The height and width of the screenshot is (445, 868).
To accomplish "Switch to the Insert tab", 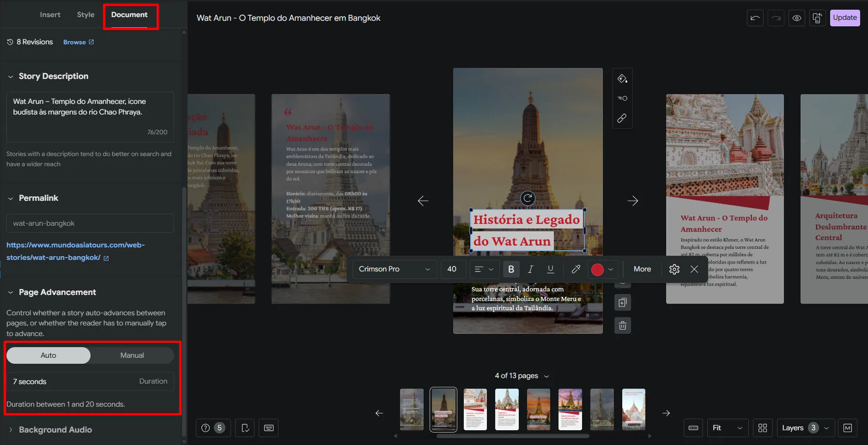I will click(x=50, y=15).
